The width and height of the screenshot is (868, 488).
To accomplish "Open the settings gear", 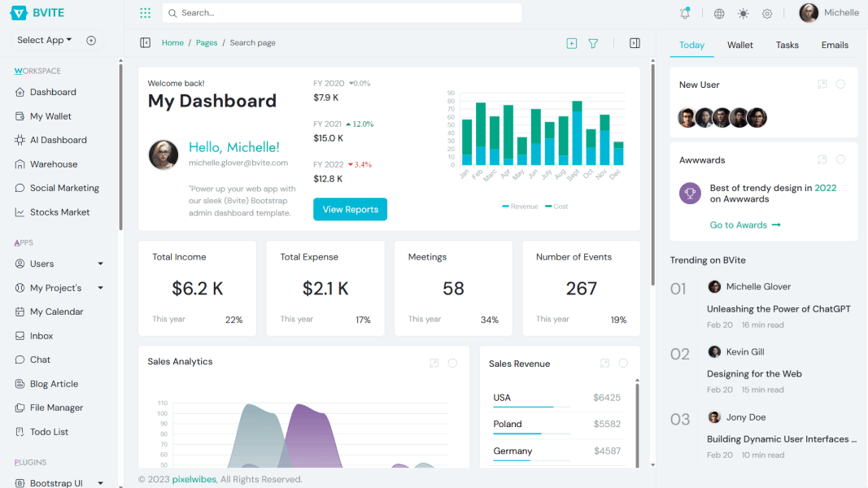I will pos(766,13).
